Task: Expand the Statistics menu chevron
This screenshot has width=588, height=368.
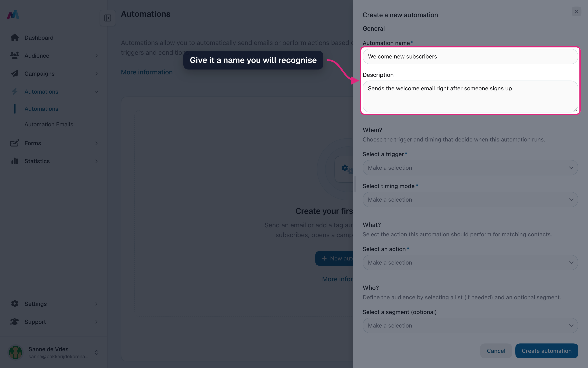Action: coord(96,161)
